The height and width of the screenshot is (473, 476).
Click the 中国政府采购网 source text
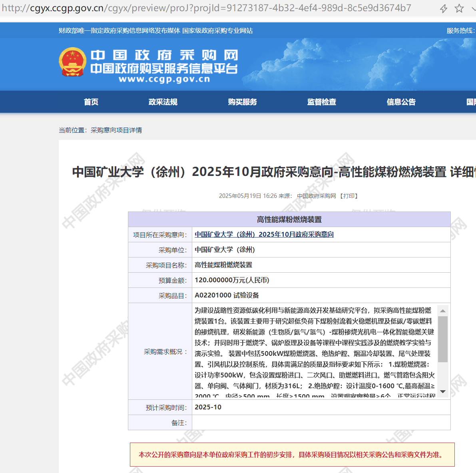click(x=316, y=196)
